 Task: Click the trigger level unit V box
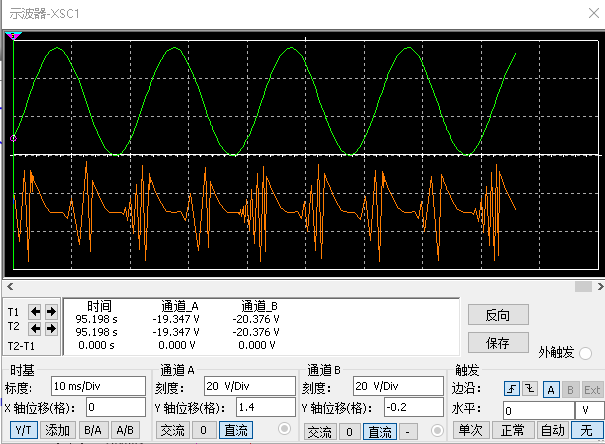(x=589, y=410)
